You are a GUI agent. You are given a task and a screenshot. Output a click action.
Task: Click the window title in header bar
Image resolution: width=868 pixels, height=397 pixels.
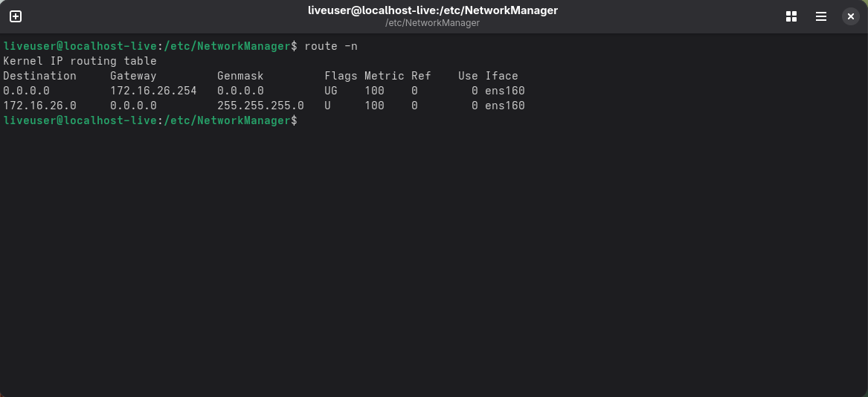(x=432, y=10)
